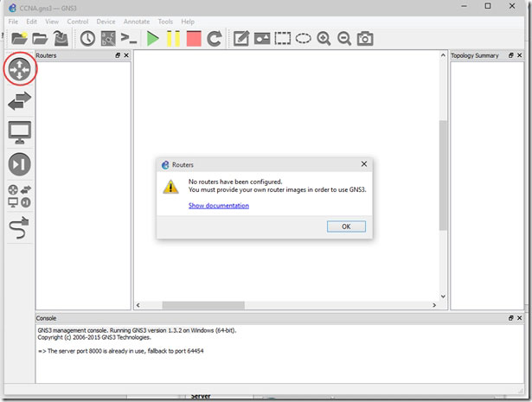Select the add a link cable tool
The height and width of the screenshot is (402, 532).
coord(19,227)
